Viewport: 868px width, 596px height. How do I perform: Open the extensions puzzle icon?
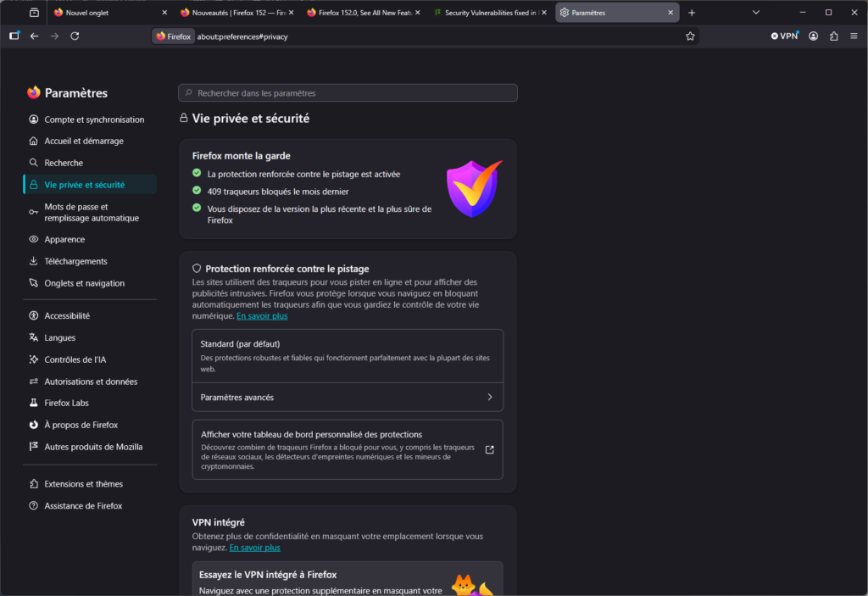pos(834,36)
